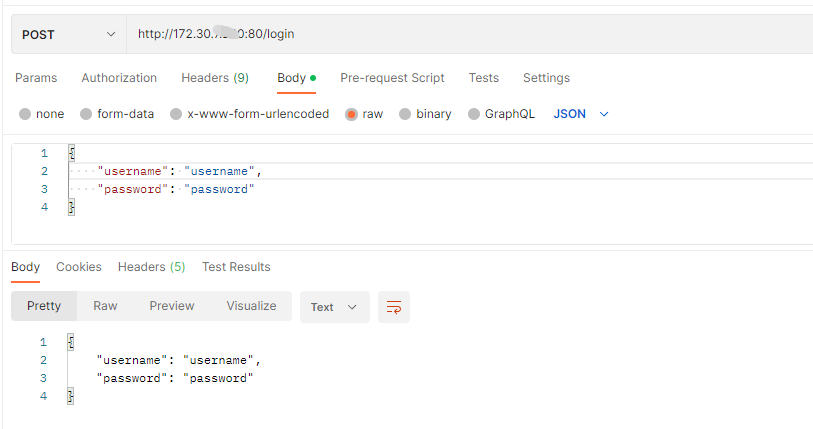813x429 pixels.
Task: Open request Headers (9) tab
Action: point(215,78)
